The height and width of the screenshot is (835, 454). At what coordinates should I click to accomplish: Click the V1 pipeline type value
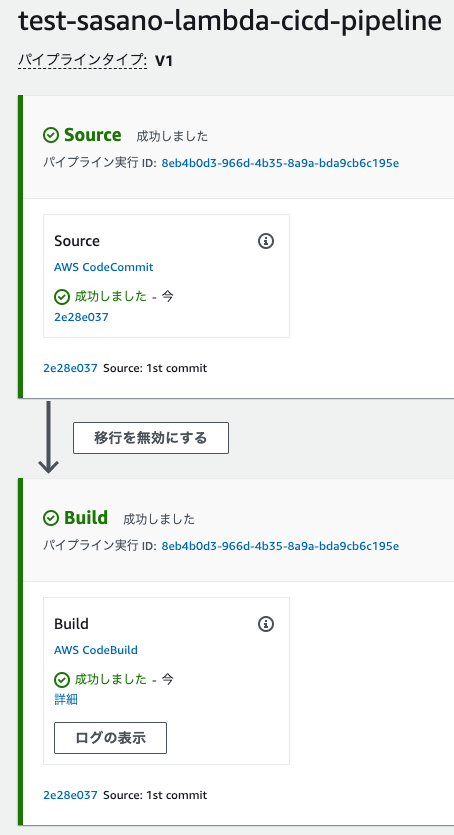164,61
